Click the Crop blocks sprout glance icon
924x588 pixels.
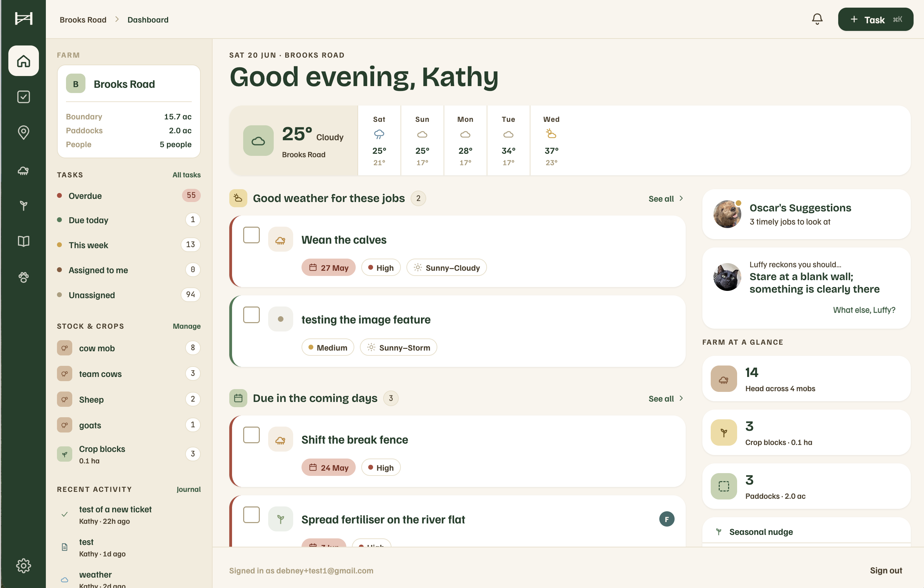pyautogui.click(x=724, y=432)
